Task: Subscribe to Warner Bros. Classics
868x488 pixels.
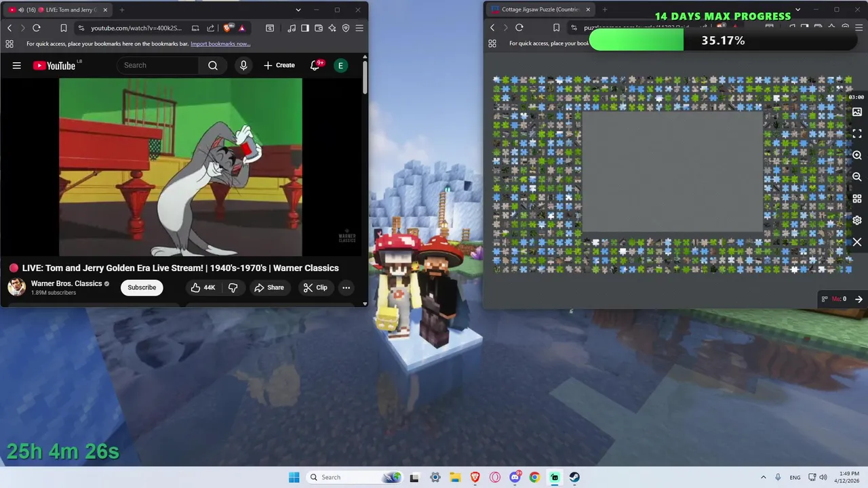Action: click(x=142, y=287)
